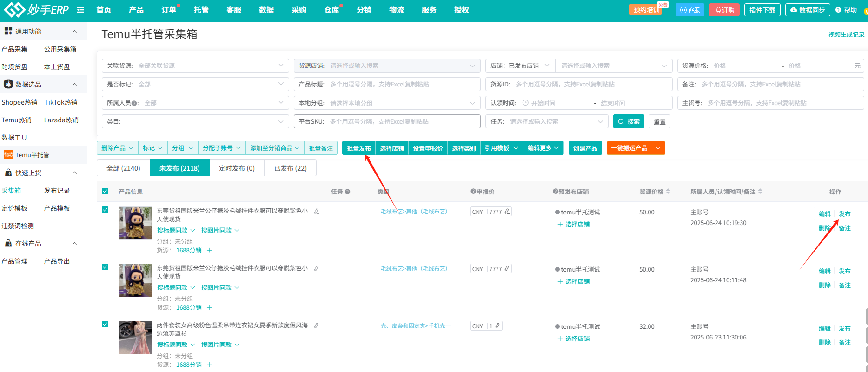Click the first product thumbnail image
Screen dimensions: 868x372
pyautogui.click(x=135, y=223)
